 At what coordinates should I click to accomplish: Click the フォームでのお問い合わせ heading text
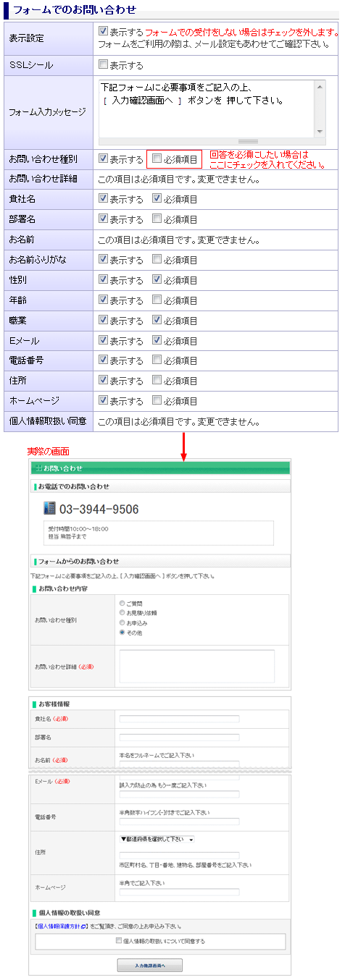[73, 11]
